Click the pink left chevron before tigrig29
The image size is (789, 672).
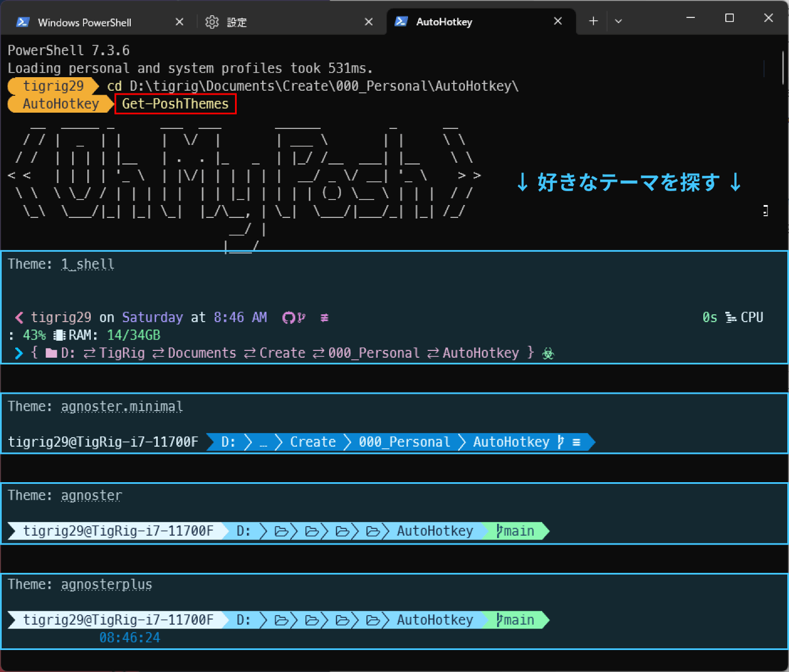(x=19, y=318)
